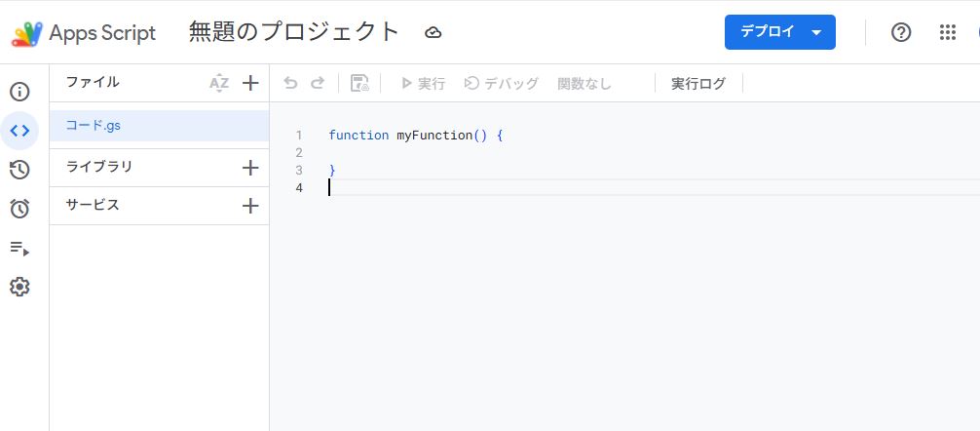Select the コード.gs file
The height and width of the screenshot is (431, 980).
(x=94, y=126)
